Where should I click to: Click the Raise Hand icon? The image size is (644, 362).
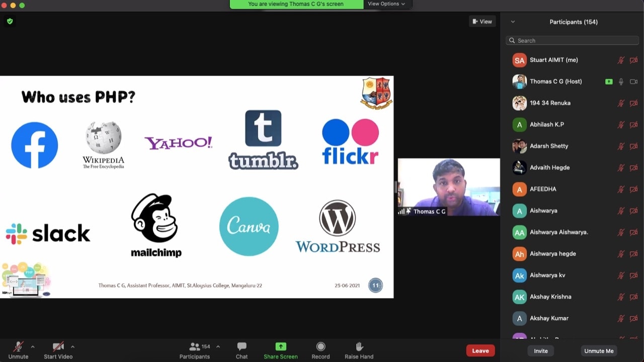pyautogui.click(x=359, y=346)
